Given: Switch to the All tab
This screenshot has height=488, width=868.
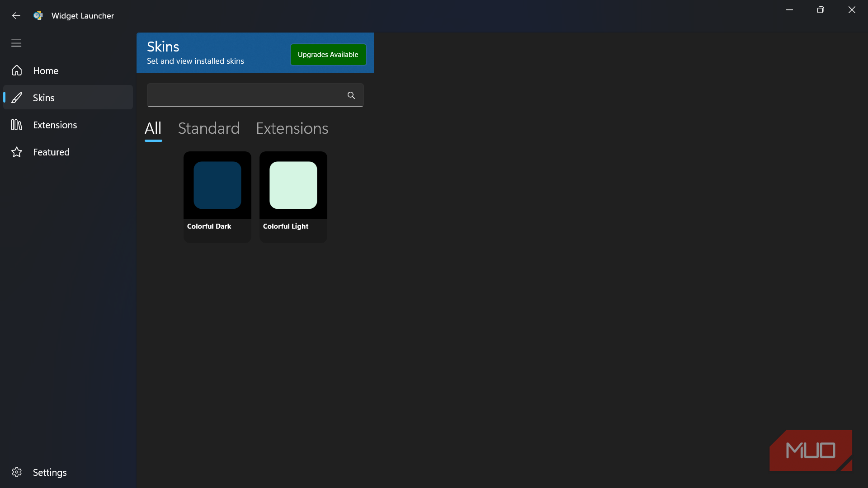Looking at the screenshot, I should (x=153, y=129).
